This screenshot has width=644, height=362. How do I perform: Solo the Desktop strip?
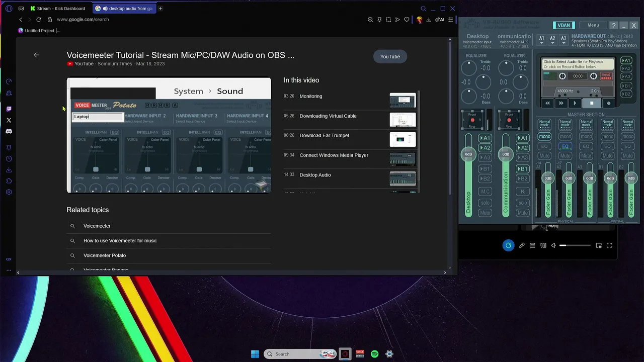coord(485,203)
